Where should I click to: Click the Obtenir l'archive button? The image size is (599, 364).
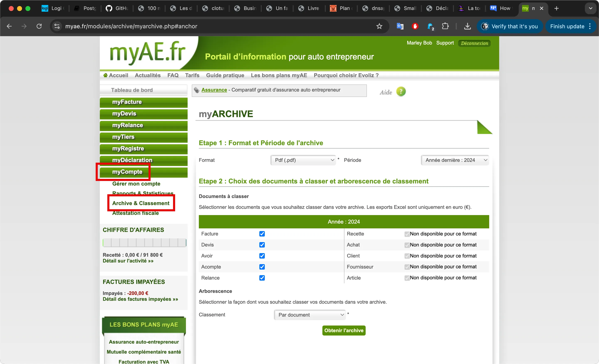344,331
